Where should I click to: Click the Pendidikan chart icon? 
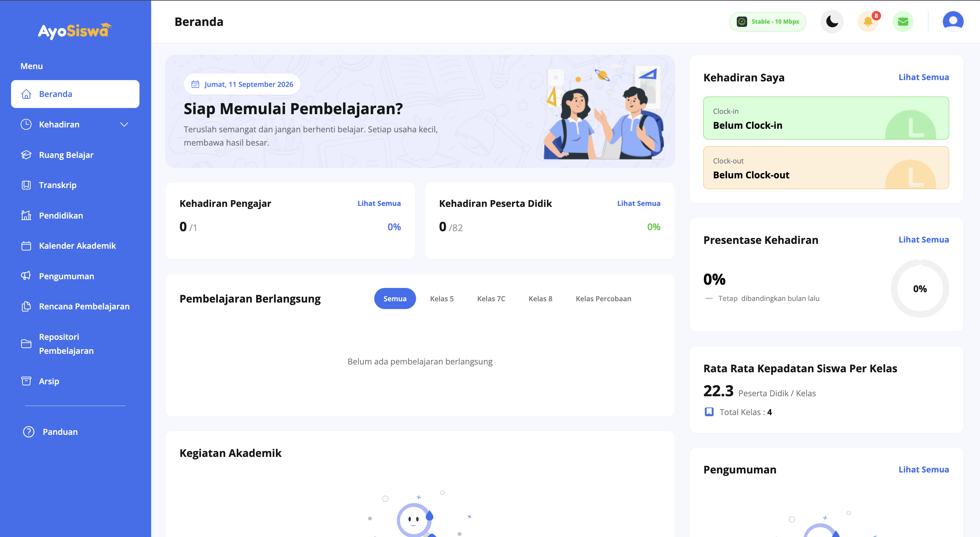pyautogui.click(x=26, y=216)
